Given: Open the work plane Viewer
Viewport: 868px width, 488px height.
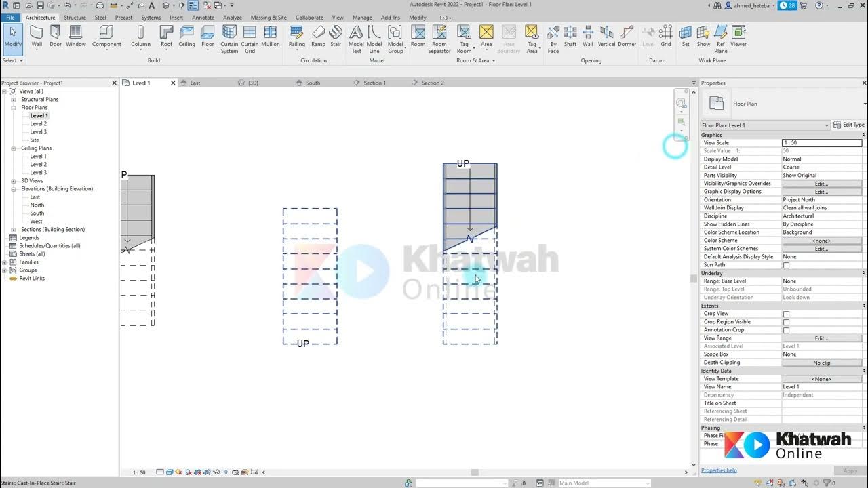Looking at the screenshot, I should (738, 37).
